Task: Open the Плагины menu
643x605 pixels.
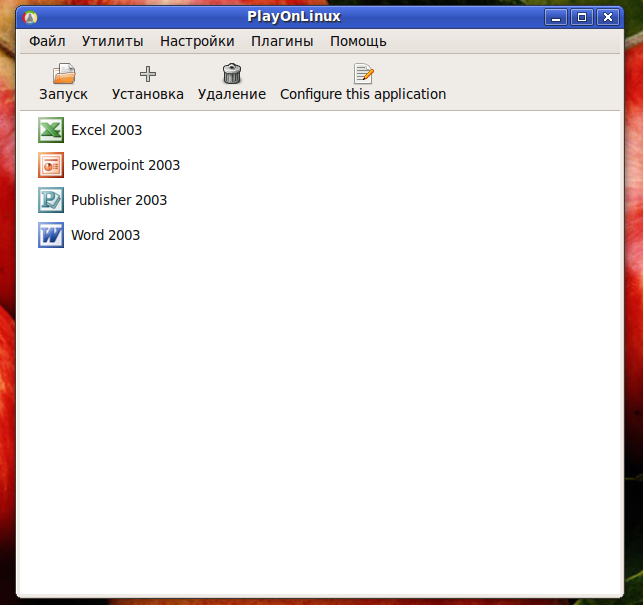Action: point(282,41)
